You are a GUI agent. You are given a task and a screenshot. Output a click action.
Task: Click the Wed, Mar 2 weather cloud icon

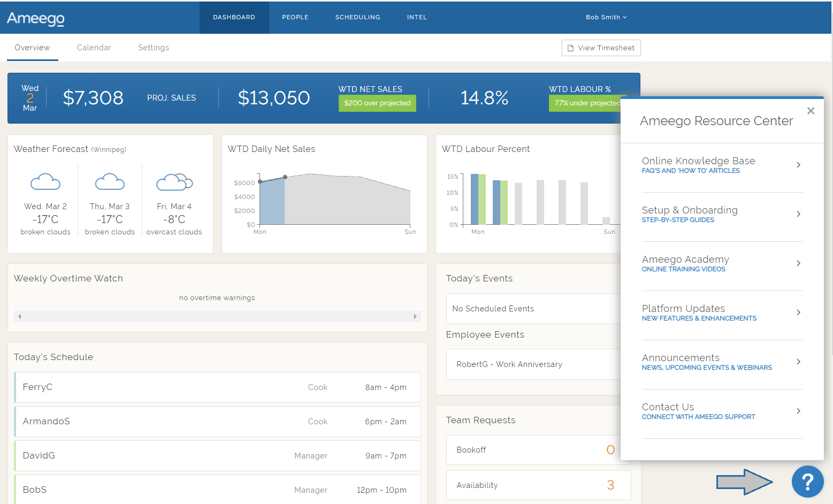45,182
